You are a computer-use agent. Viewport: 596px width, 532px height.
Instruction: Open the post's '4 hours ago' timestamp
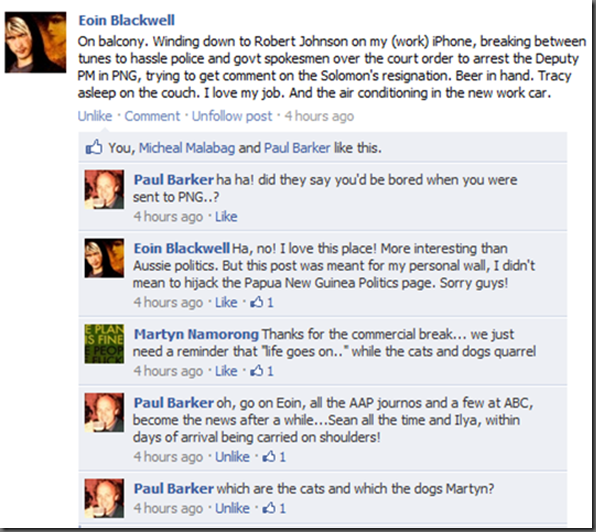[319, 116]
